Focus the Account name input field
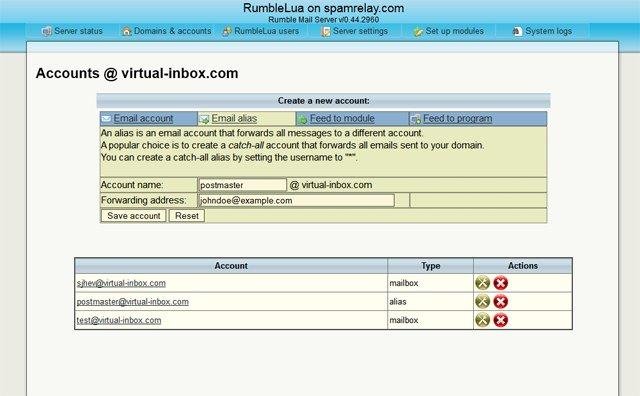The image size is (640, 396). pyautogui.click(x=242, y=185)
